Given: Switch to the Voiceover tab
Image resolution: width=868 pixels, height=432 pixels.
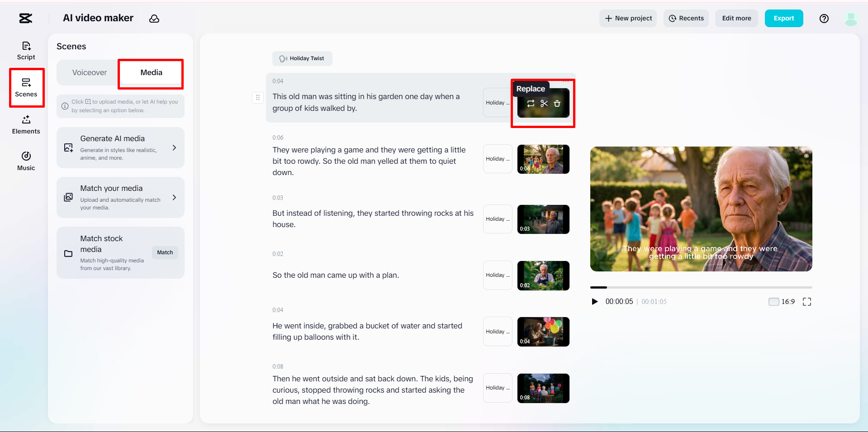Looking at the screenshot, I should (89, 72).
